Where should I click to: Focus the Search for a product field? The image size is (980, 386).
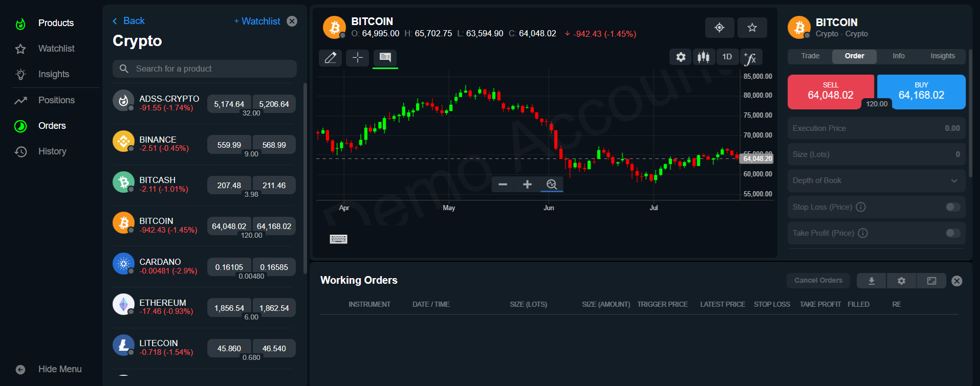204,69
